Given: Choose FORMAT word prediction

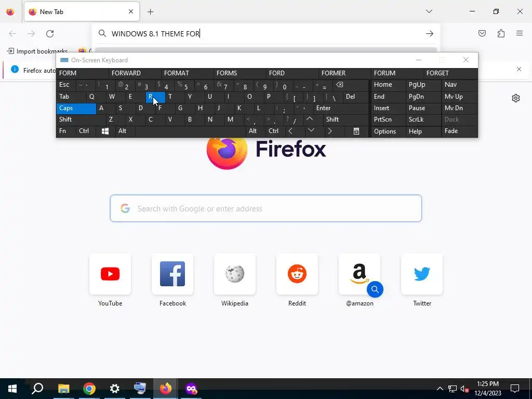Looking at the screenshot, I should (x=187, y=73).
